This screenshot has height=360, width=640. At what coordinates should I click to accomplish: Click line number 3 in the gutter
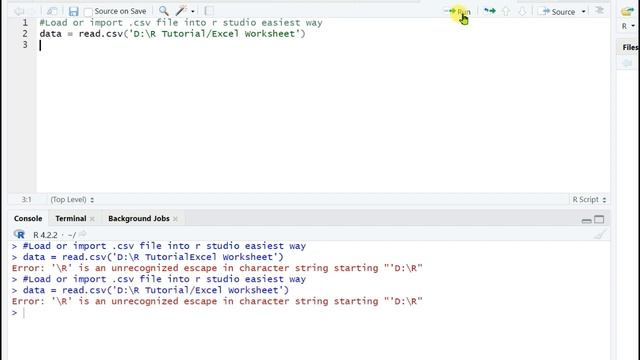click(x=25, y=44)
